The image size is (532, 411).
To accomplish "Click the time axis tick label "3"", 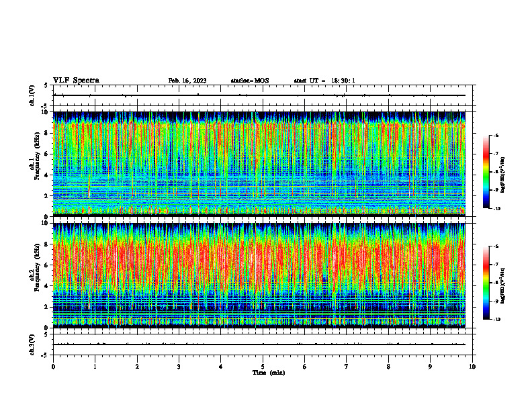I will 179,367.
